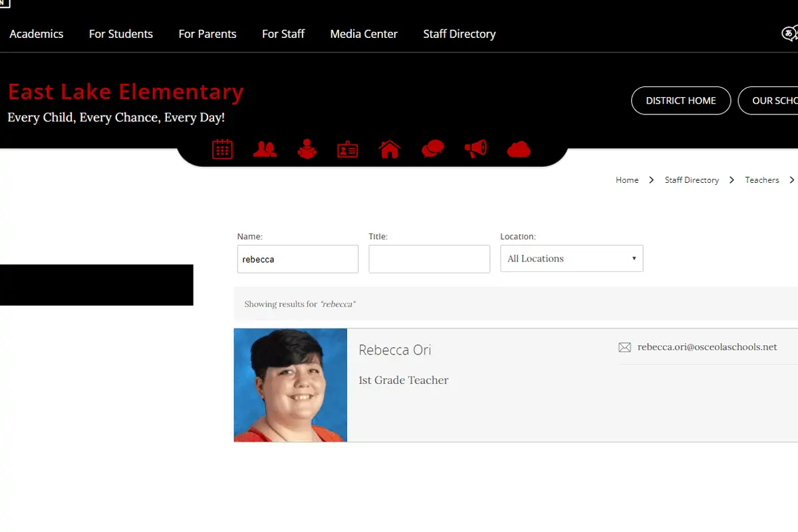This screenshot has width=798, height=532.
Task: Click the Name search field containing rebecca
Action: tap(298, 259)
